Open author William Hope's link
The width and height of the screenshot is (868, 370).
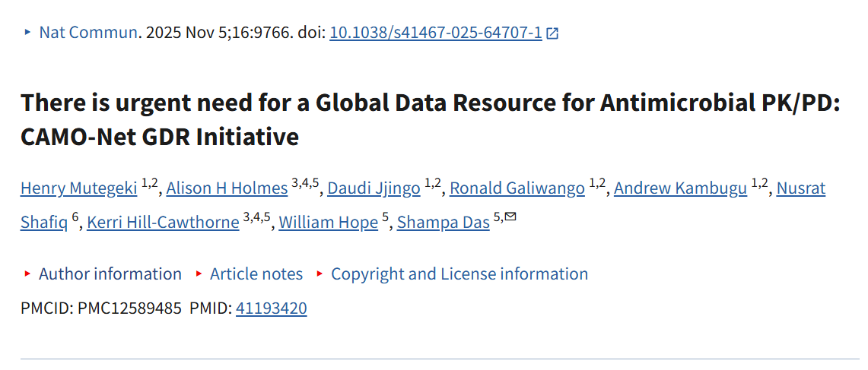(328, 223)
